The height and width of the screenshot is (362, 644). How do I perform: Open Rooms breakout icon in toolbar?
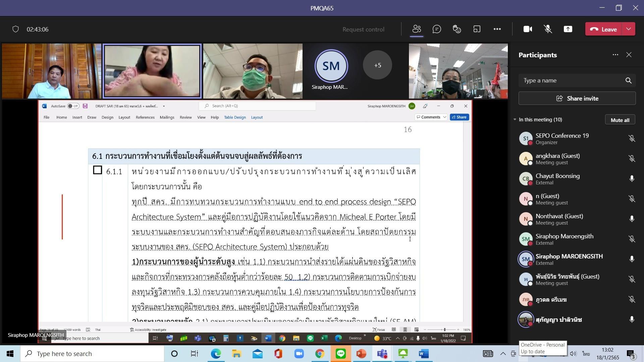(x=477, y=29)
